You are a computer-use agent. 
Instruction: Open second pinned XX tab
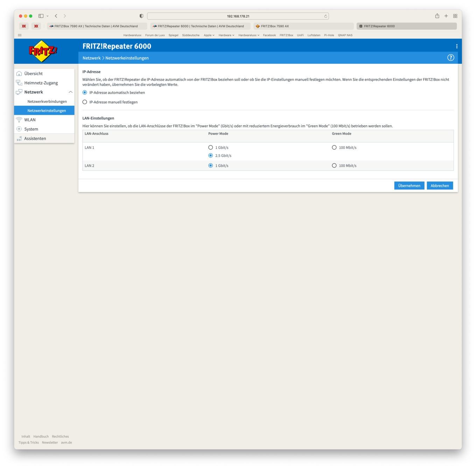36,26
